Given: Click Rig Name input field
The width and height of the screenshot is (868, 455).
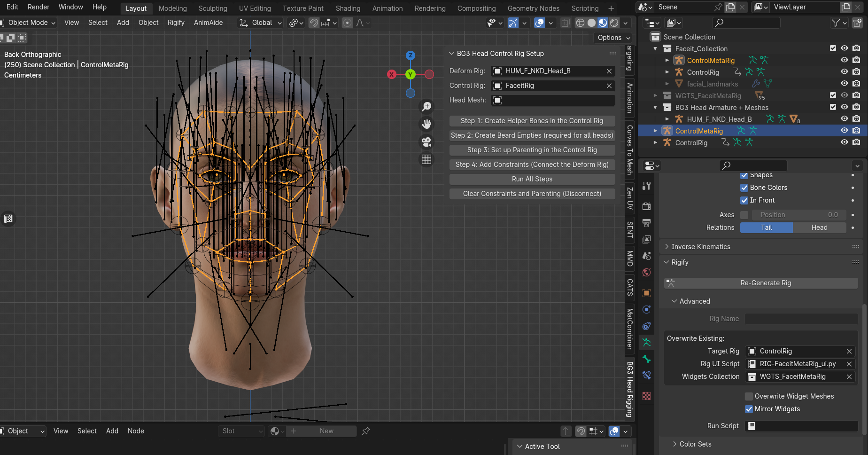Looking at the screenshot, I should coord(801,319).
